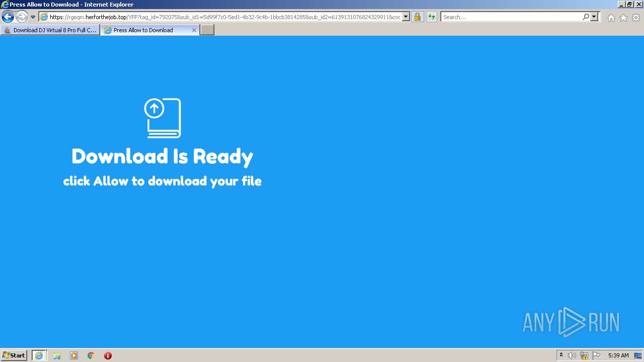Show hidden tray icons arrow
This screenshot has width=644, height=362.
[x=561, y=355]
